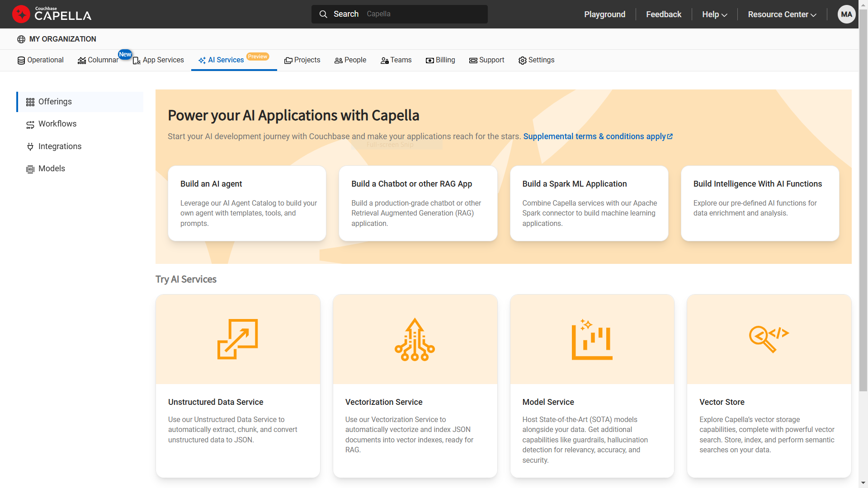The image size is (868, 488).
Task: Click the external link icon beside terms
Action: point(670,136)
